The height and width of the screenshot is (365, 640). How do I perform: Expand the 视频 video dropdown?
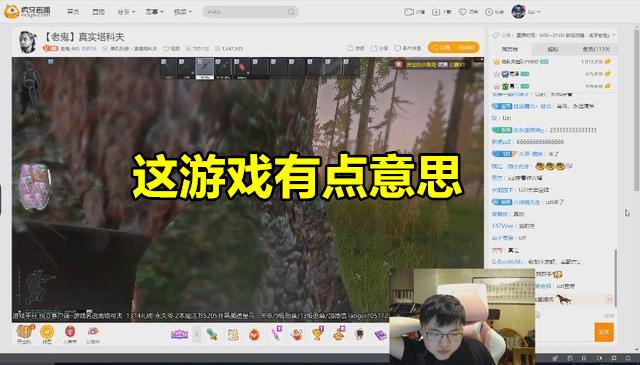tap(182, 12)
